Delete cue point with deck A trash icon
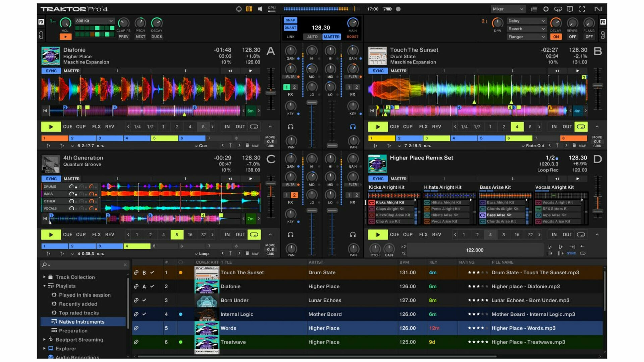This screenshot has height=362, width=644. pyautogui.click(x=247, y=145)
